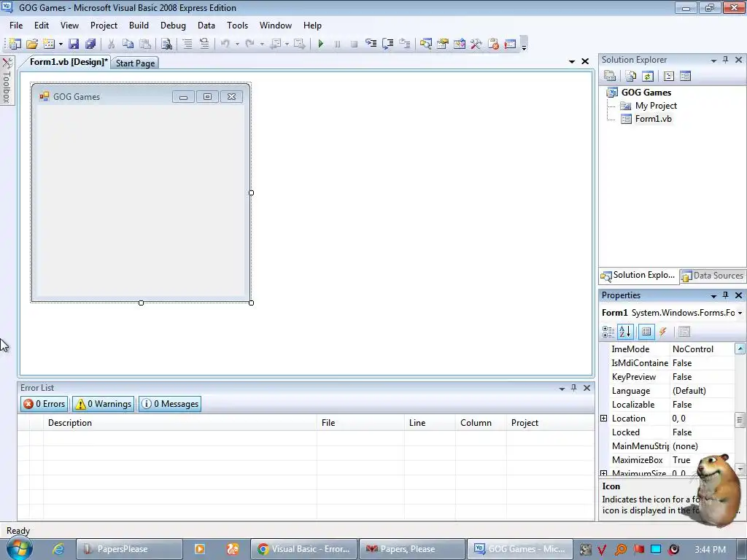Show Events with lightning bolt icon
The image size is (747, 560).
pos(662,332)
